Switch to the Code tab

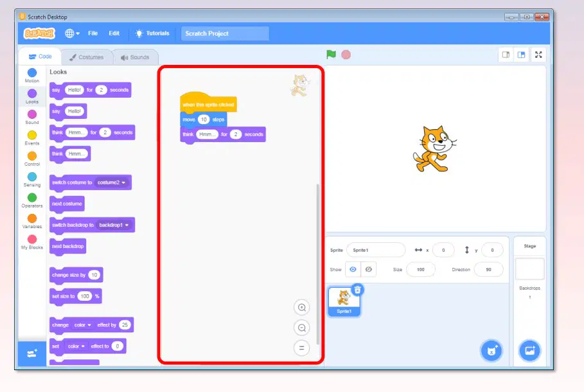pos(40,57)
